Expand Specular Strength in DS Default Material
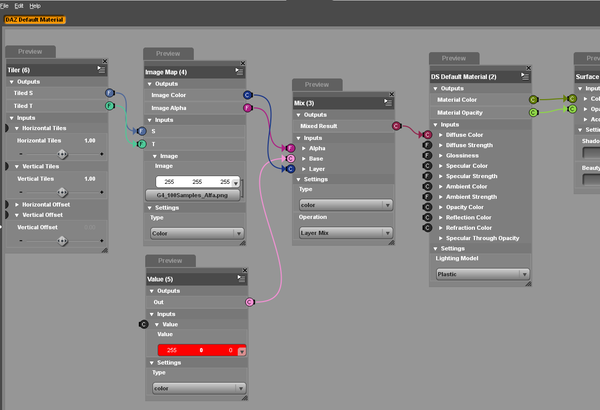Image resolution: width=600 pixels, height=410 pixels. 441,176
